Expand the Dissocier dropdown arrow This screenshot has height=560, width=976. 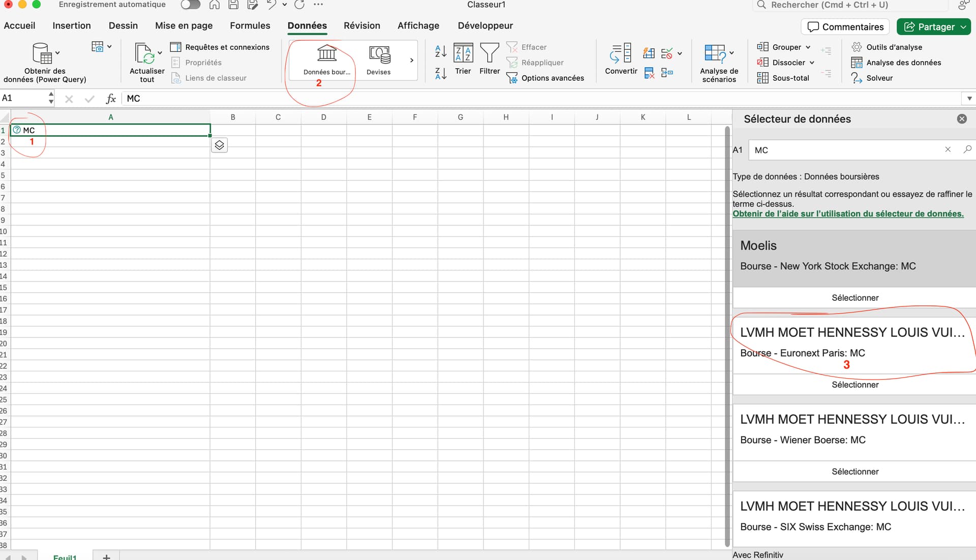pyautogui.click(x=812, y=63)
